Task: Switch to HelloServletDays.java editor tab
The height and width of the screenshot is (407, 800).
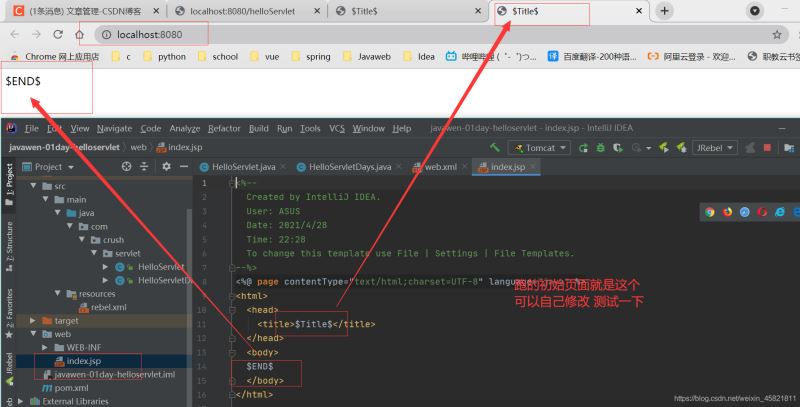Action: tap(349, 167)
